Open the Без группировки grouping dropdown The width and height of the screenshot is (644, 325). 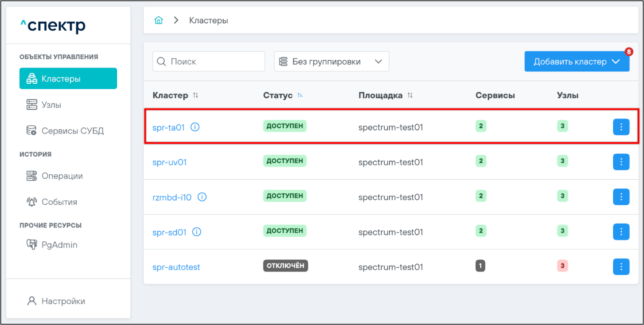tap(331, 62)
